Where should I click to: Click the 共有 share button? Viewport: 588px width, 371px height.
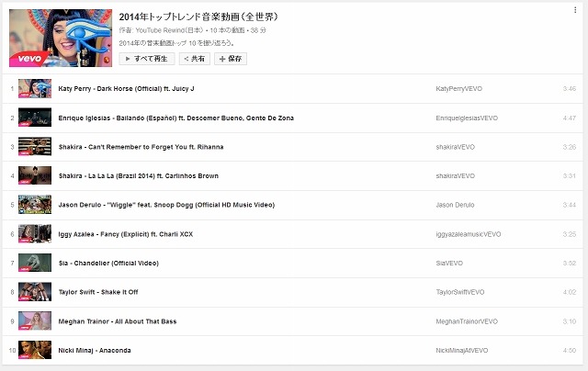[x=194, y=59]
